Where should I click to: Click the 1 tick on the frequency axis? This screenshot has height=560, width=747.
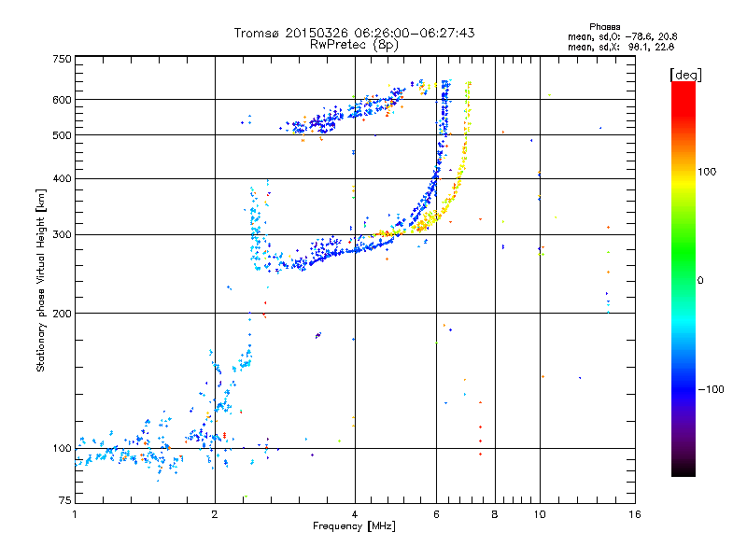pyautogui.click(x=75, y=514)
